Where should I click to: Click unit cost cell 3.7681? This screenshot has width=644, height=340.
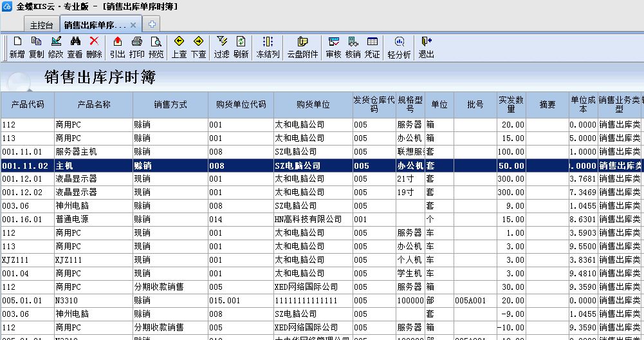point(584,179)
